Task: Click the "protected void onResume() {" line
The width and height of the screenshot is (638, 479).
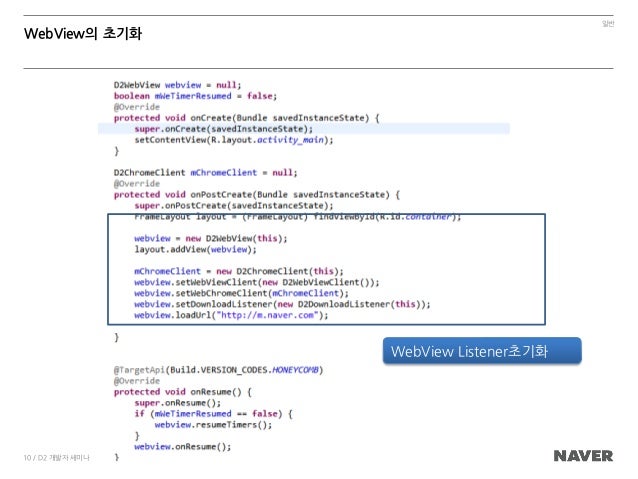Action: point(183,392)
